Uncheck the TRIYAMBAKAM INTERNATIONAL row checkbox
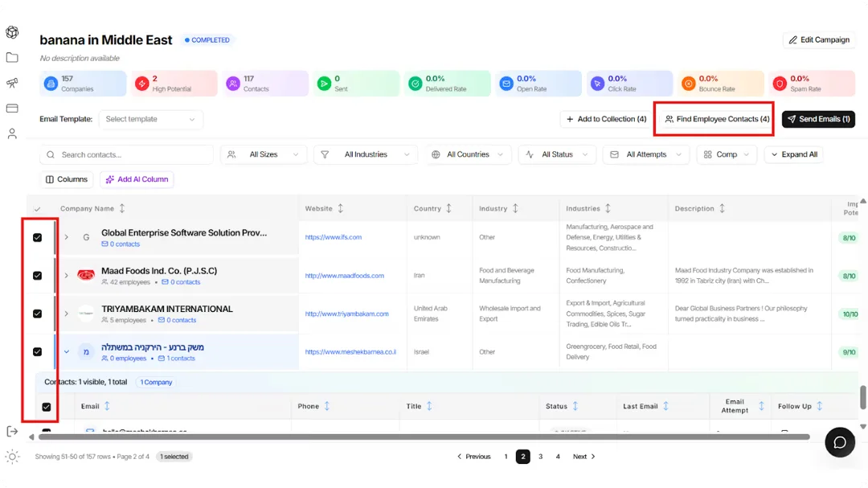The width and height of the screenshot is (868, 488). tap(37, 314)
